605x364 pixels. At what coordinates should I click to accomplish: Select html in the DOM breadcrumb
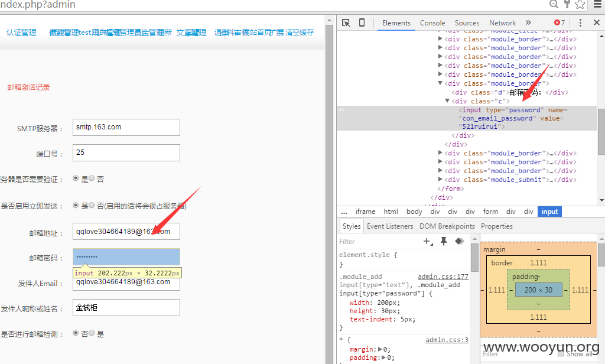tap(391, 212)
